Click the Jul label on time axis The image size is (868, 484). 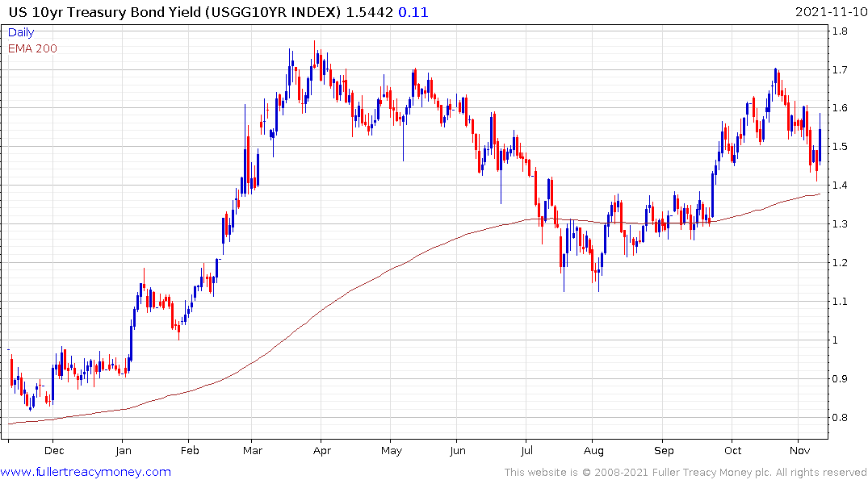(x=526, y=450)
